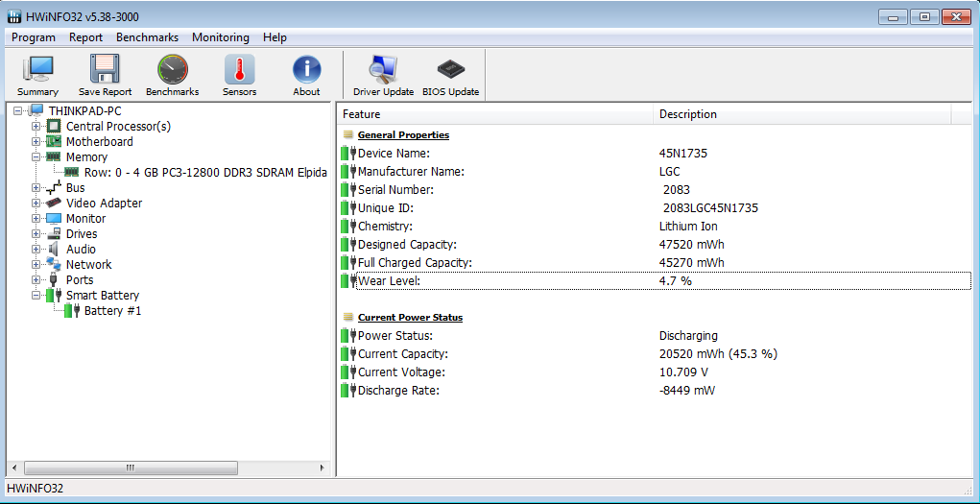Click the General Properties section icon

tap(348, 134)
